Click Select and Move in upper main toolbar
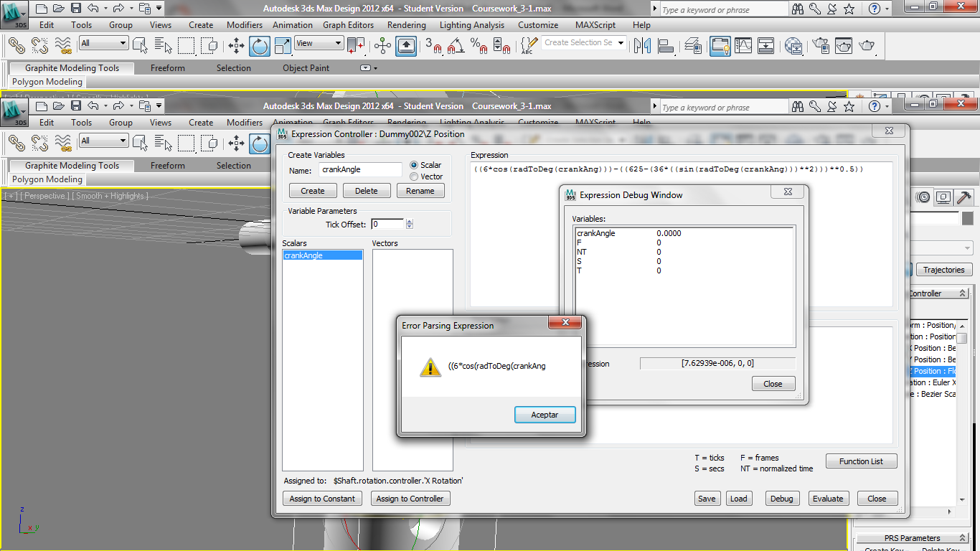This screenshot has width=980, height=551. point(236,46)
